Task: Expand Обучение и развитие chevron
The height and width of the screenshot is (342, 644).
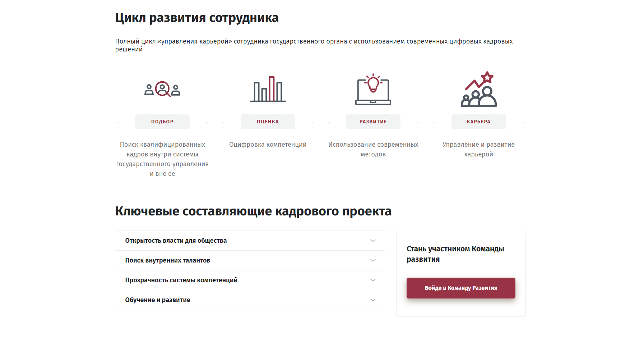Action: [373, 300]
